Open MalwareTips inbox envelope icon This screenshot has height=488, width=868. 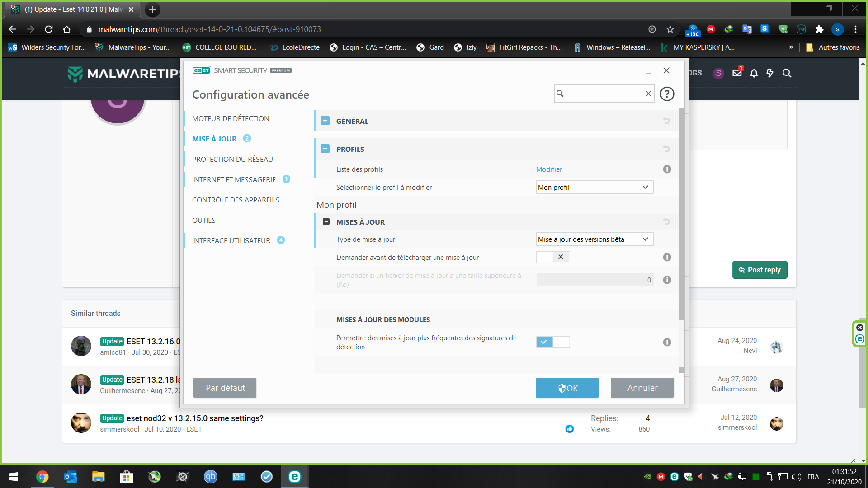pos(737,73)
